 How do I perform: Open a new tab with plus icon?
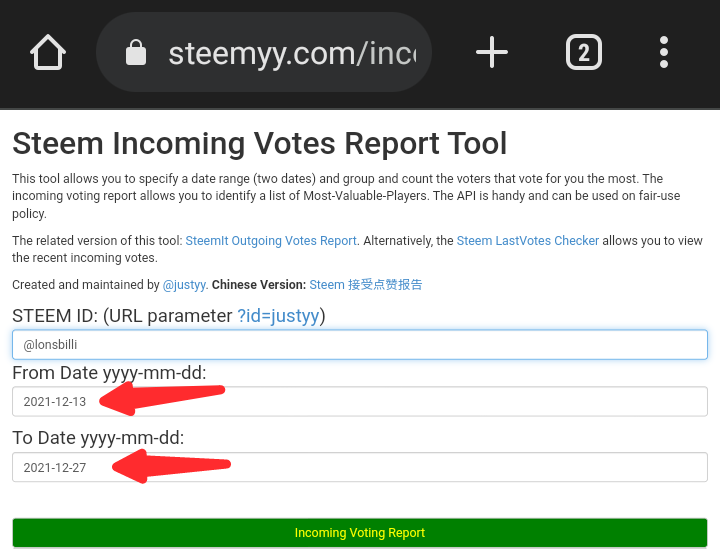492,52
